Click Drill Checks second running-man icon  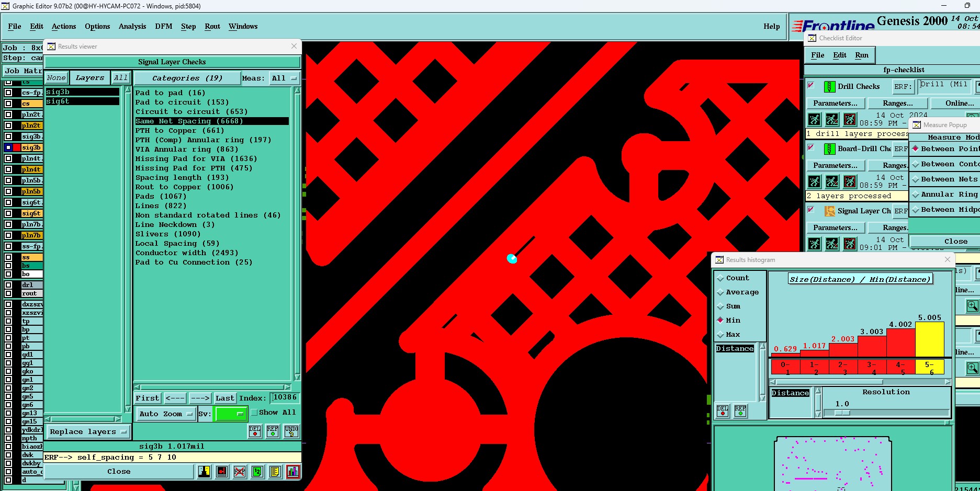832,119
